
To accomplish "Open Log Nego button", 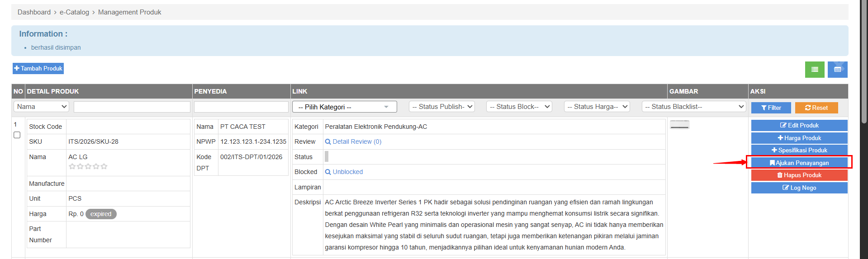I will pyautogui.click(x=799, y=188).
